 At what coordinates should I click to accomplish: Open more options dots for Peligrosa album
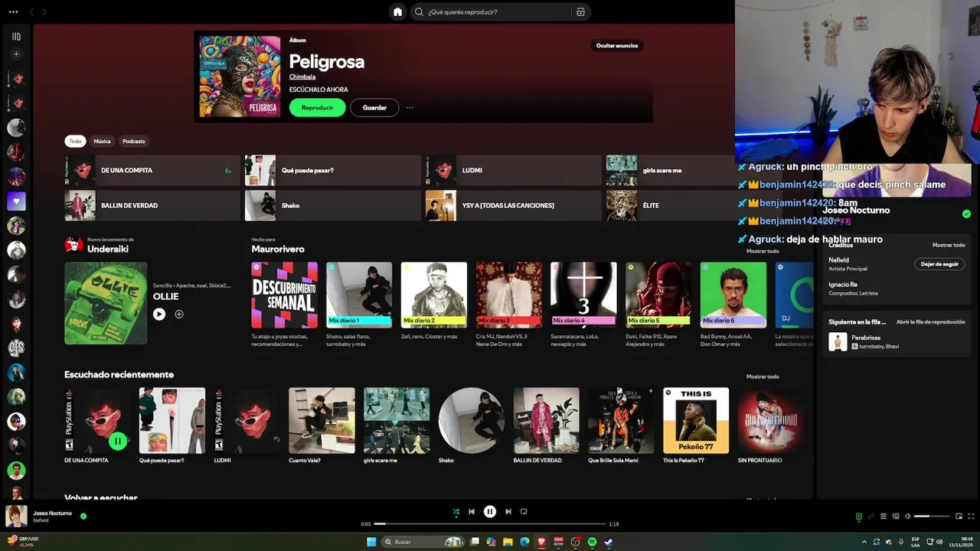tap(410, 108)
